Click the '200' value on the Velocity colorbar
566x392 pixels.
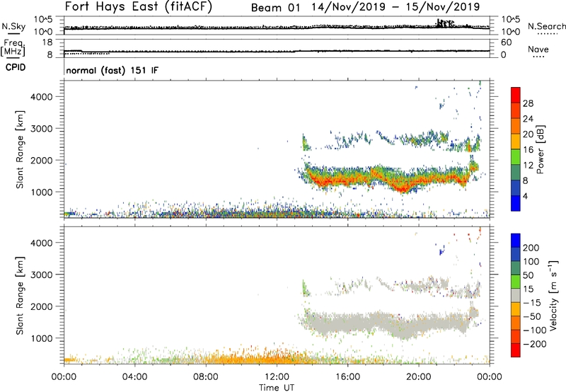(531, 248)
